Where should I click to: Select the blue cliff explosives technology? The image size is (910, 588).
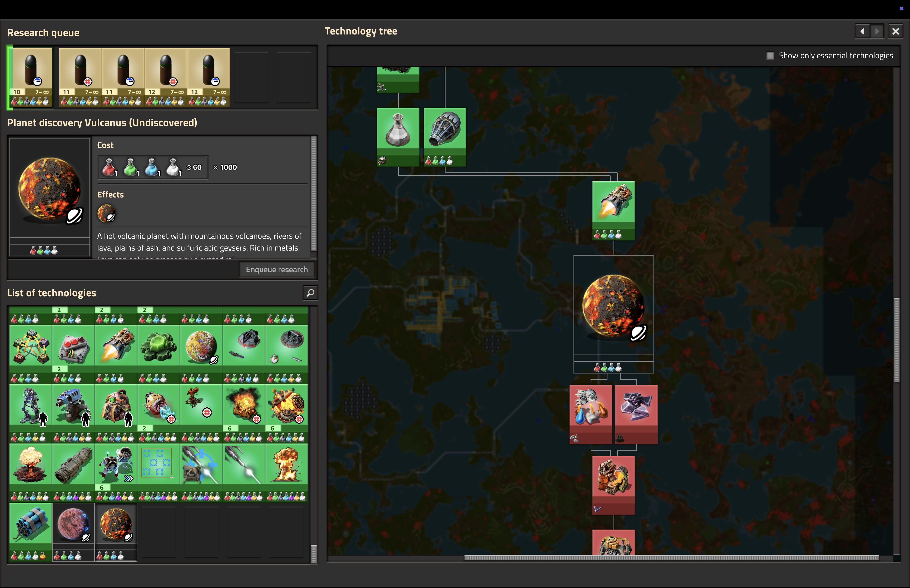coord(31,532)
